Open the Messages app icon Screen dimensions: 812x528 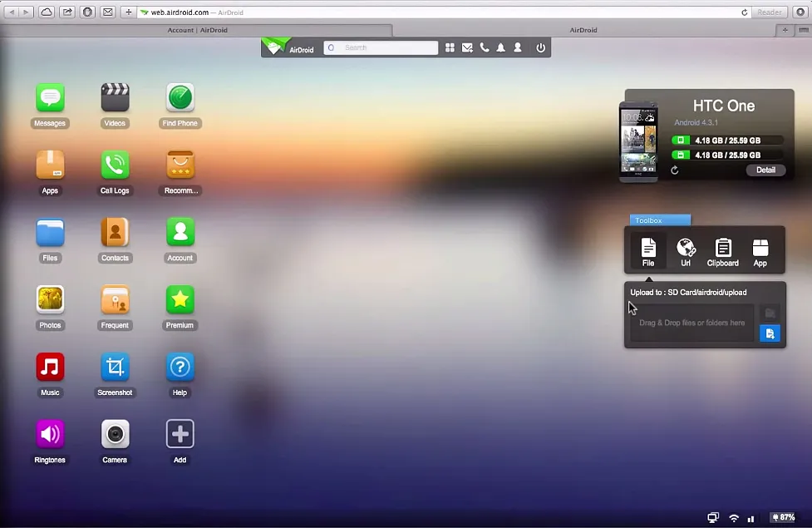tap(50, 97)
